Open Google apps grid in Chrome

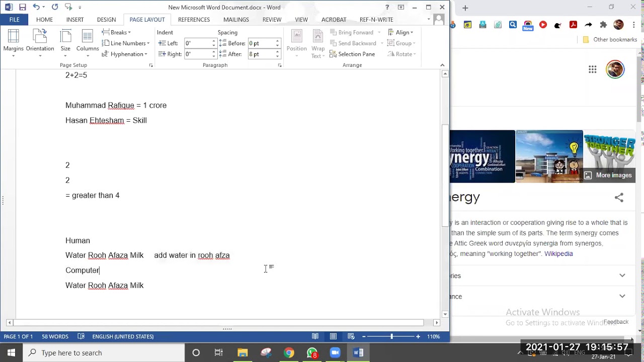click(x=593, y=69)
